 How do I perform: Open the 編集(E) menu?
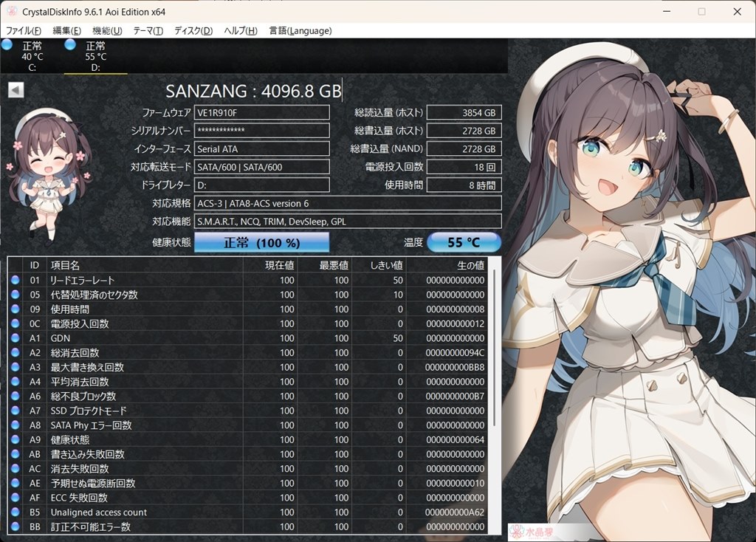tap(66, 30)
